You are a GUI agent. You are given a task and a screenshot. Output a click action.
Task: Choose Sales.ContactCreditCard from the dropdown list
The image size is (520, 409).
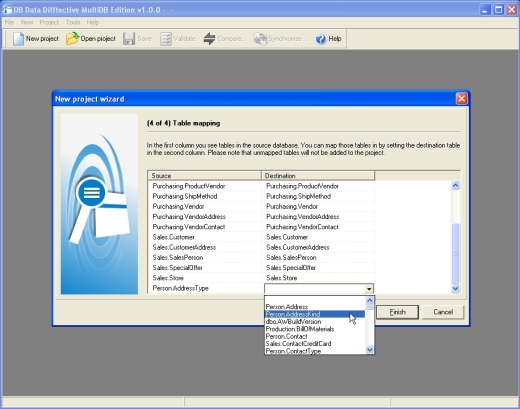(x=315, y=343)
